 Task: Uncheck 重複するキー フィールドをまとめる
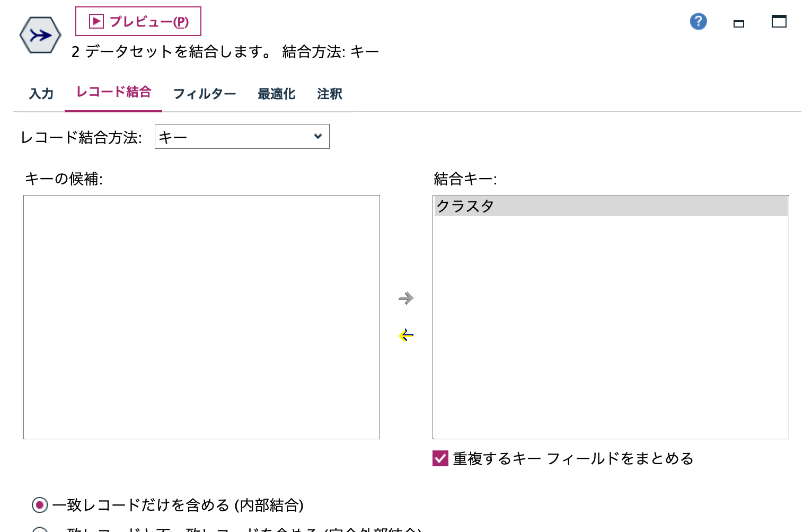(x=440, y=458)
